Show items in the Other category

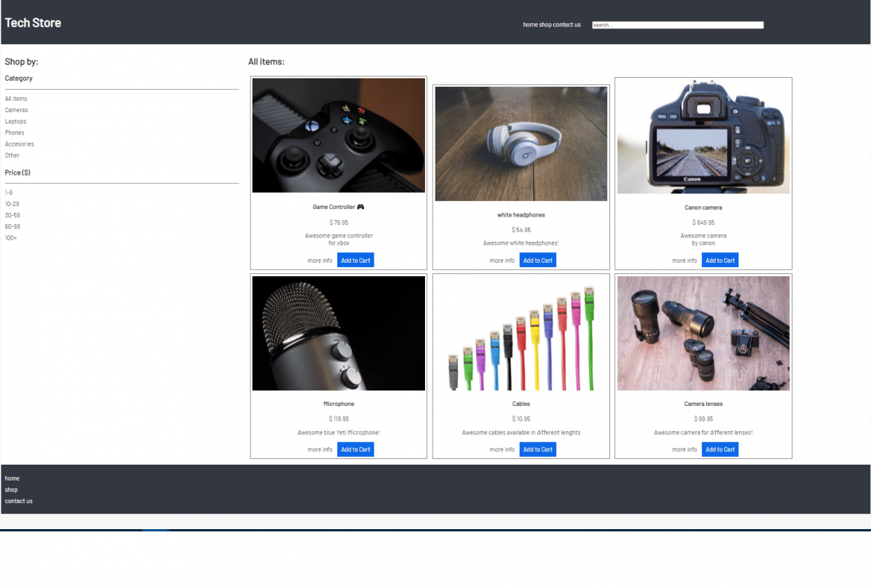(11, 155)
